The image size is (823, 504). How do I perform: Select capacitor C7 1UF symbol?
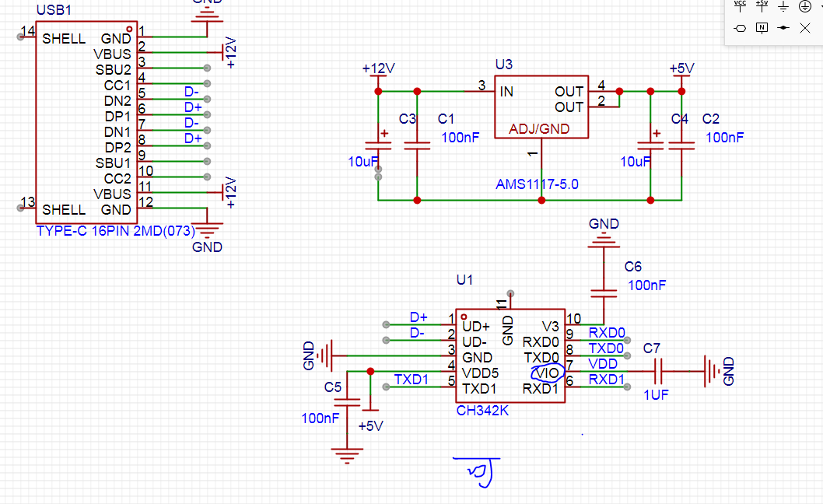click(659, 371)
